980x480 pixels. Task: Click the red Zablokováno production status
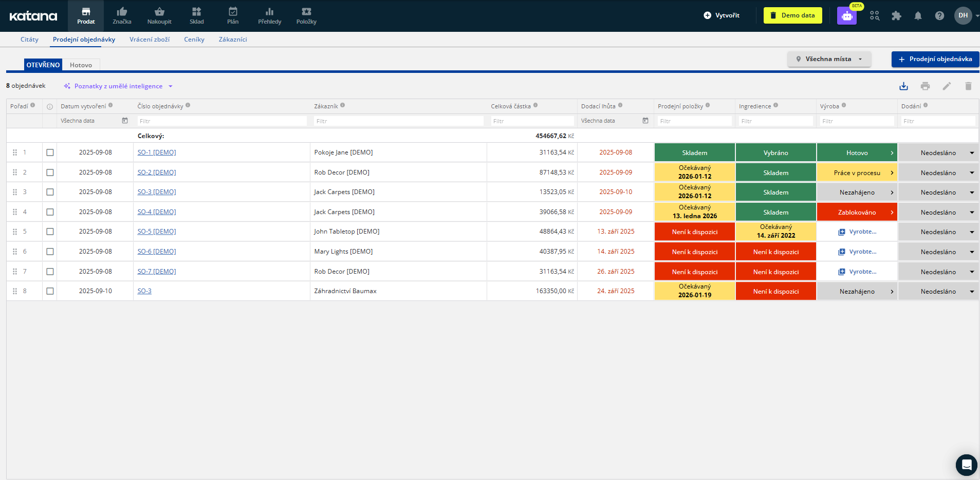click(x=857, y=213)
